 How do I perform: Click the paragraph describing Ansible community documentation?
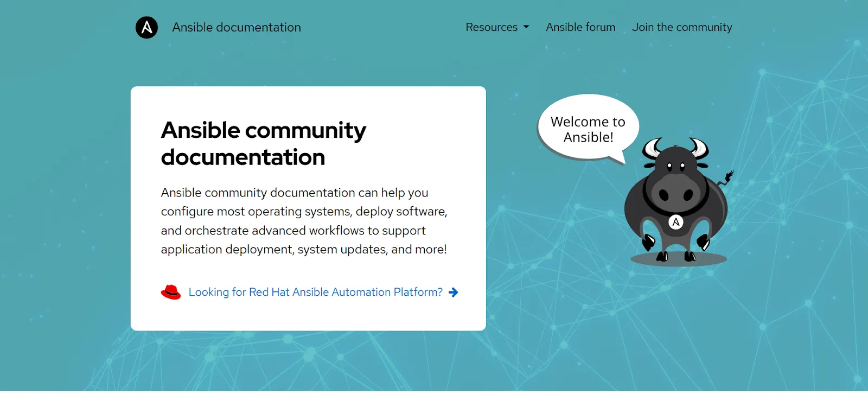[x=304, y=221]
